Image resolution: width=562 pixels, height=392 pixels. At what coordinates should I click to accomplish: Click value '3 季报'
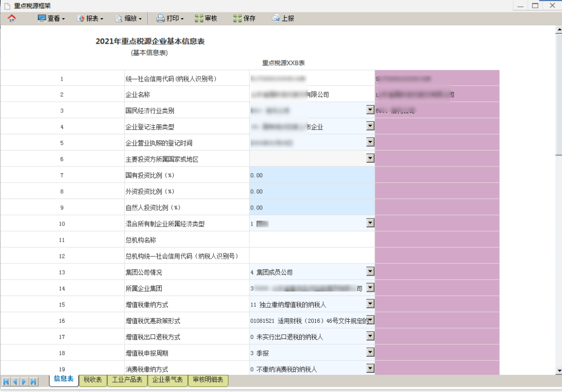(260, 353)
